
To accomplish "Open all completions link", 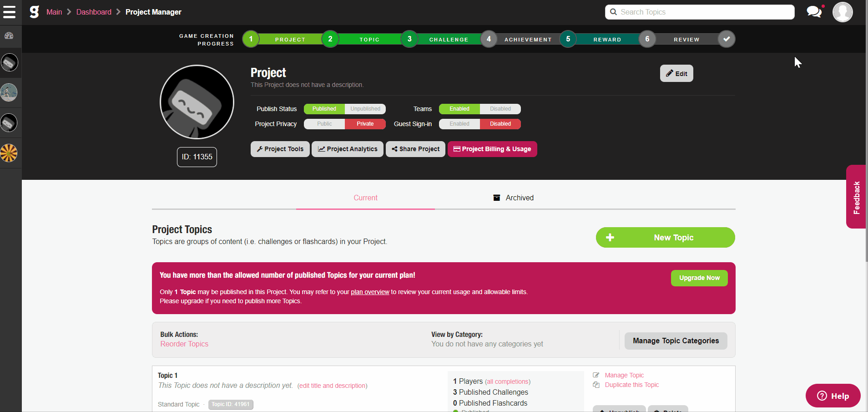I will pyautogui.click(x=508, y=381).
